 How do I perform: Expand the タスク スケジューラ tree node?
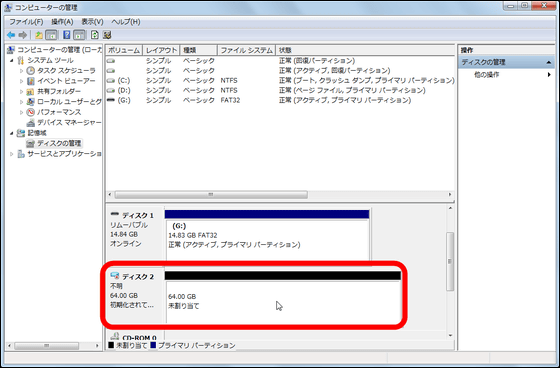pos(21,71)
